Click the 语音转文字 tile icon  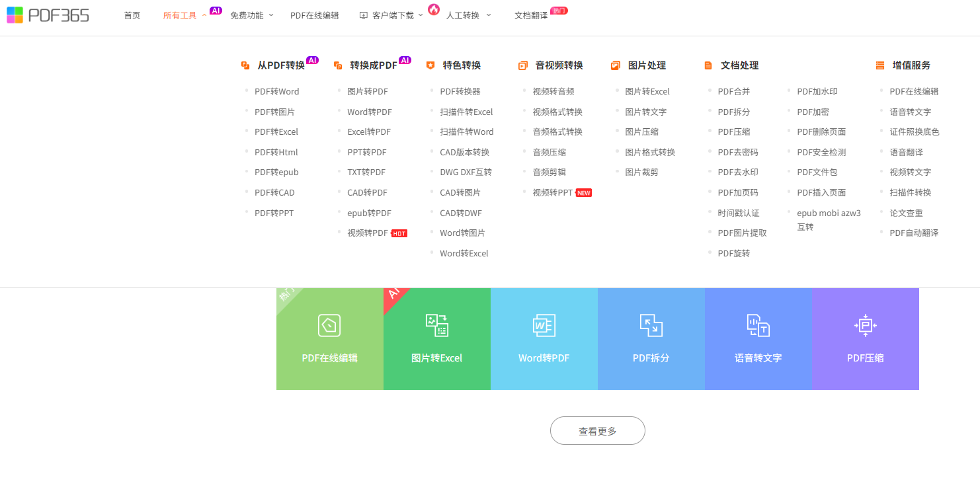coord(758,325)
